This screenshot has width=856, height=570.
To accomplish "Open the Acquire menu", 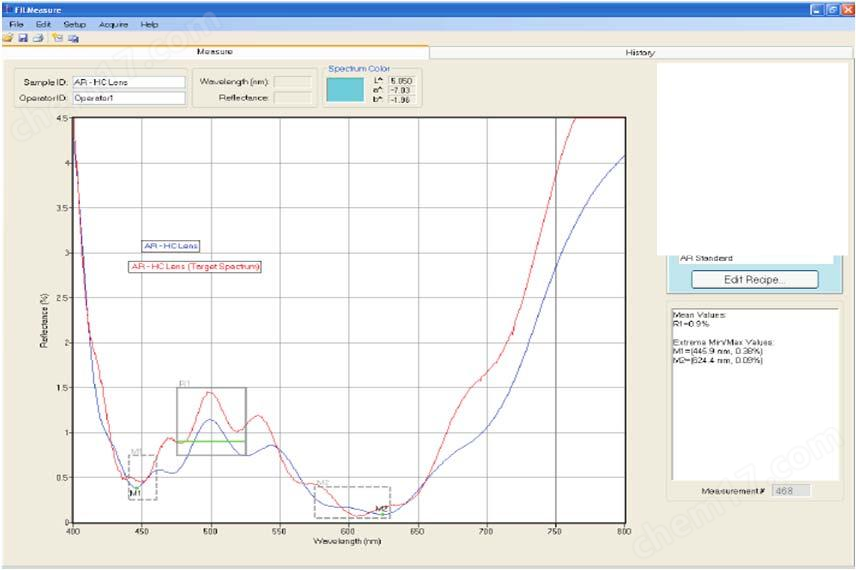I will 113,24.
